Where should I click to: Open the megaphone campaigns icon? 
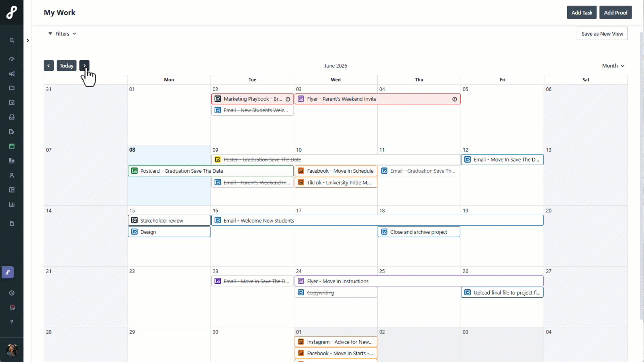pos(12,74)
